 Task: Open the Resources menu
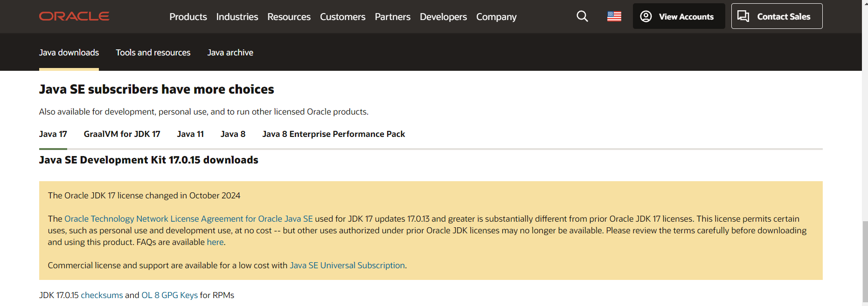tap(289, 17)
